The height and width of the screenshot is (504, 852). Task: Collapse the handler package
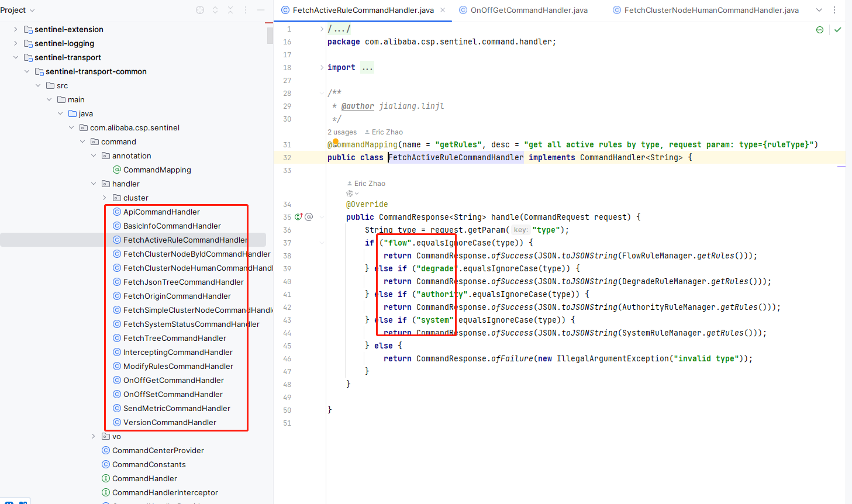coord(94,184)
